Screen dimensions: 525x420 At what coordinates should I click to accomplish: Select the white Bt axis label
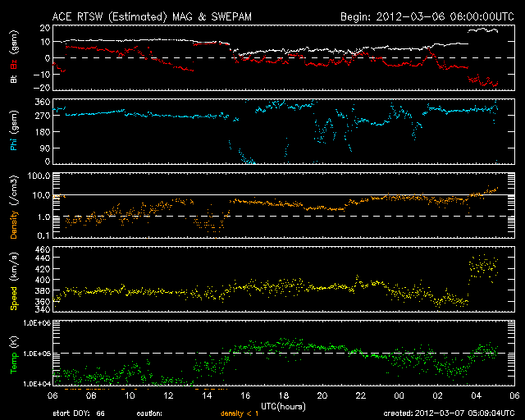click(x=14, y=79)
